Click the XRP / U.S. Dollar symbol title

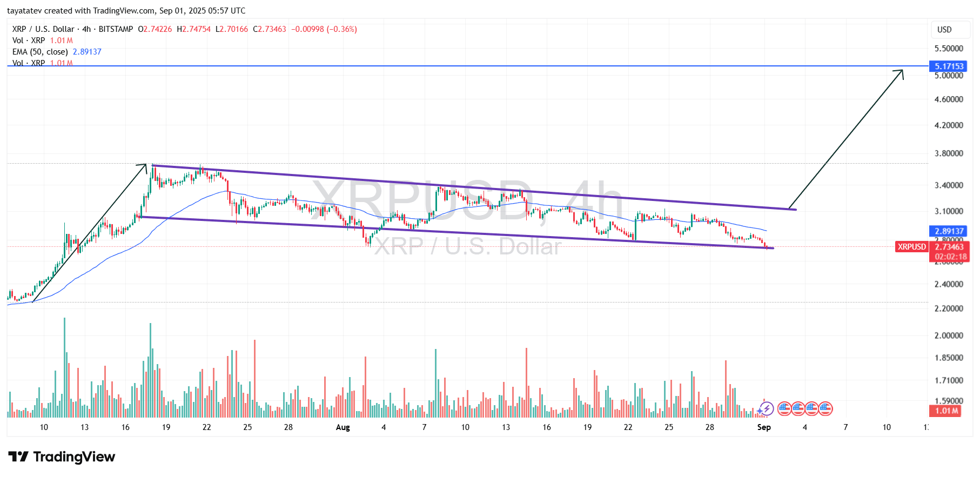click(x=43, y=29)
